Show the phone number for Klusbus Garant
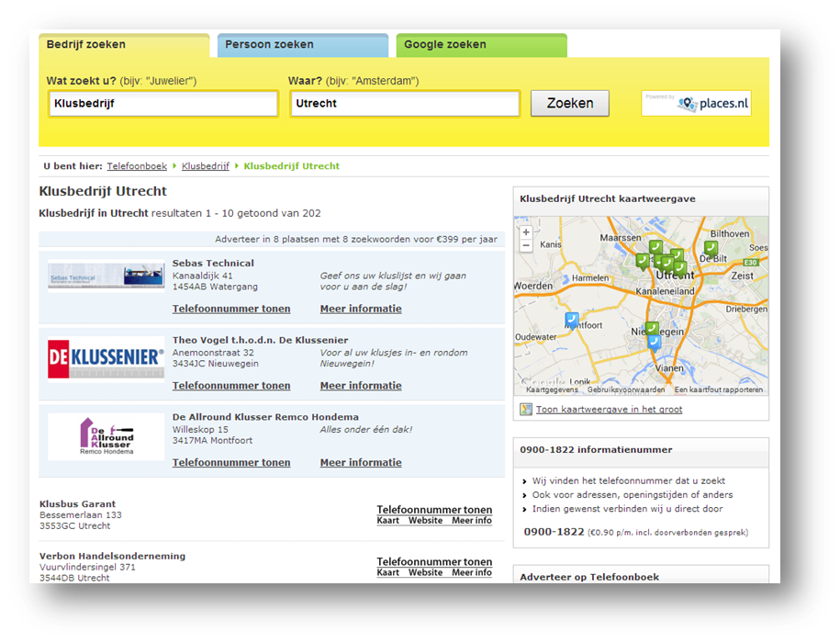The height and width of the screenshot is (643, 840). (x=434, y=510)
